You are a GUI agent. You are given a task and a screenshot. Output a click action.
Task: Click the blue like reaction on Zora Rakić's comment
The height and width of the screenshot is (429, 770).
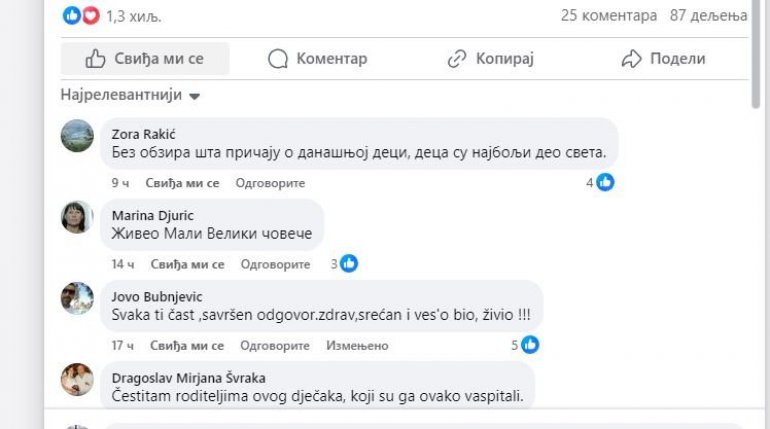click(605, 182)
